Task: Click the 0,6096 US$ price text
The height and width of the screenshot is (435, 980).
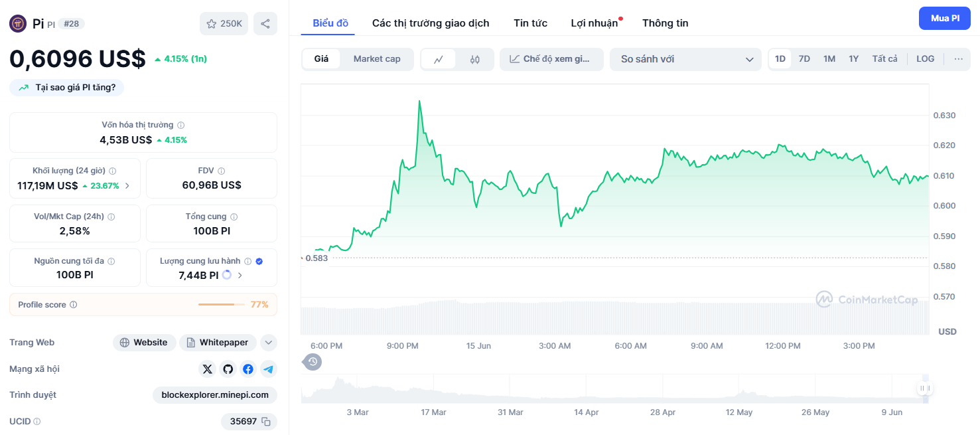Action: [x=78, y=58]
